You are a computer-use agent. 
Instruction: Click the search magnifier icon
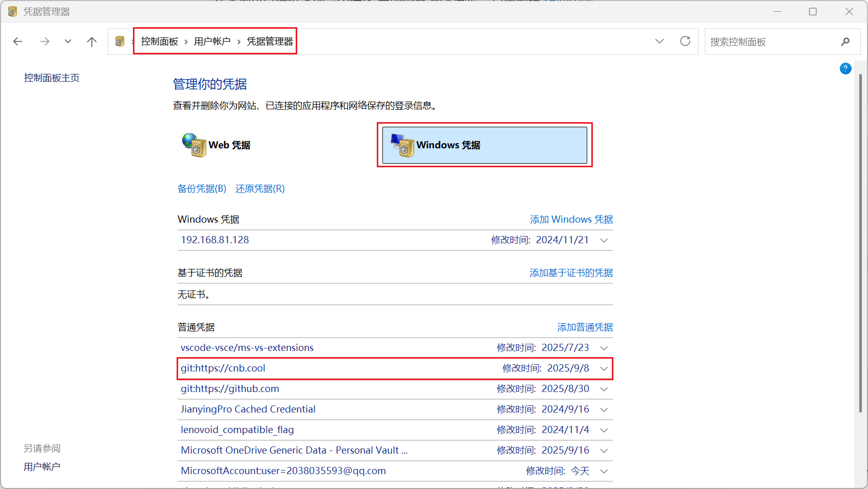pyautogui.click(x=845, y=42)
